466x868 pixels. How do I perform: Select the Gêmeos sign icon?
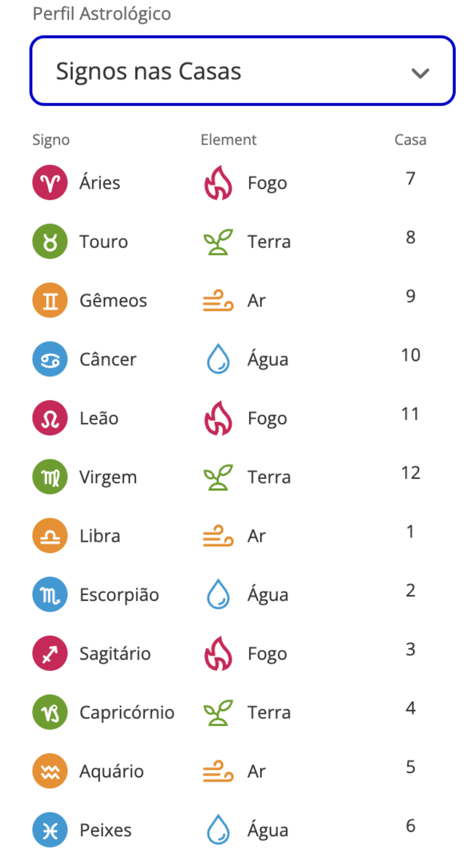pos(50,301)
